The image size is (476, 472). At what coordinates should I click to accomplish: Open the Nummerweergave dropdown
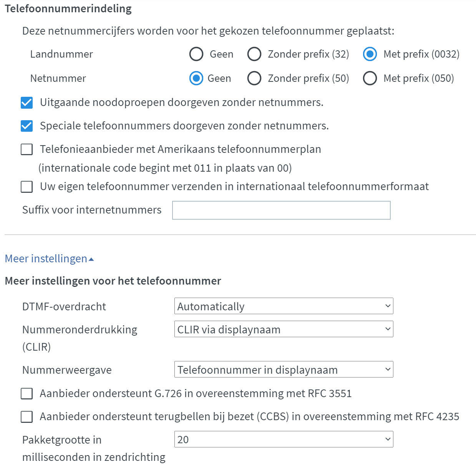pos(284,370)
